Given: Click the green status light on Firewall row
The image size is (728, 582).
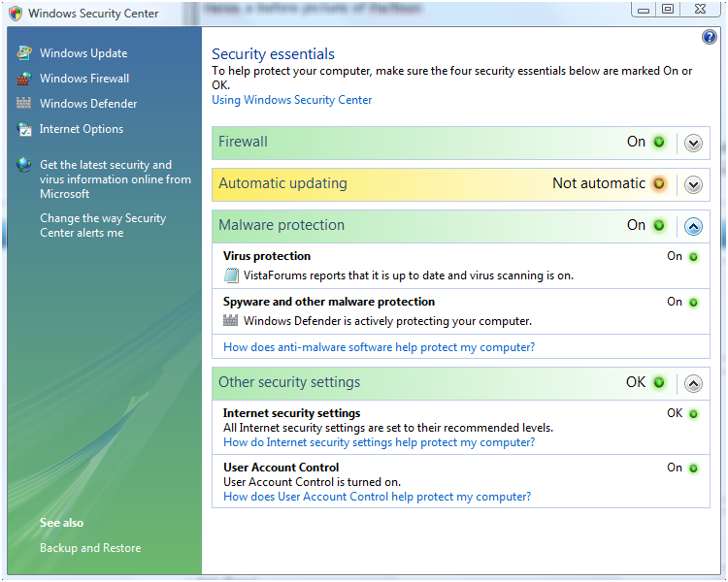Looking at the screenshot, I should click(659, 142).
